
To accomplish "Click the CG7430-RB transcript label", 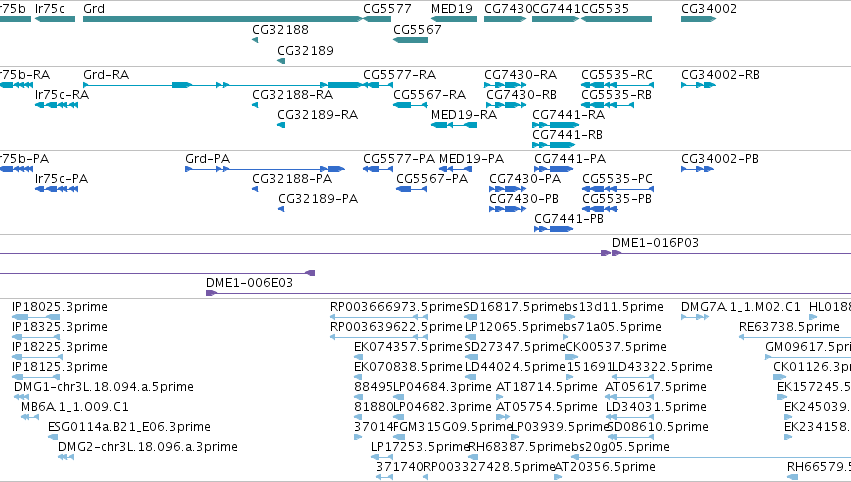I will click(522, 94).
